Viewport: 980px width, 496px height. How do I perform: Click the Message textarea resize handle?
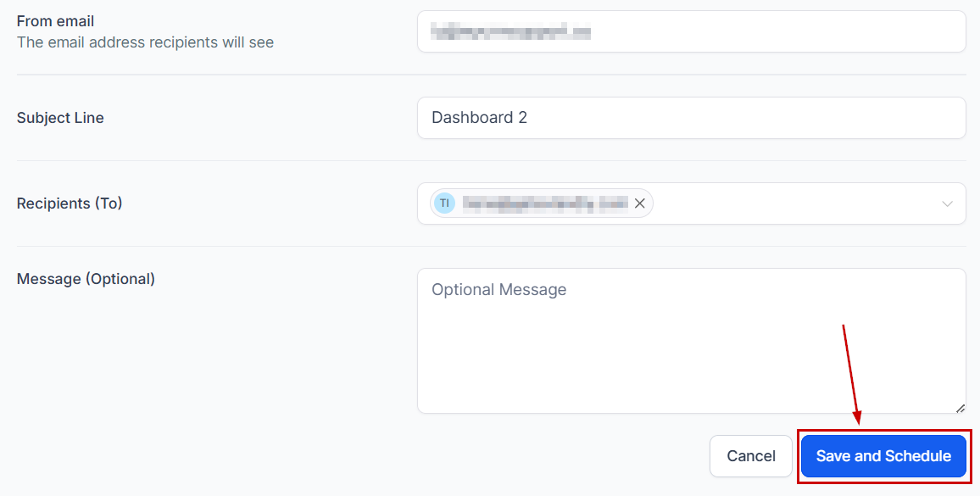click(x=960, y=408)
